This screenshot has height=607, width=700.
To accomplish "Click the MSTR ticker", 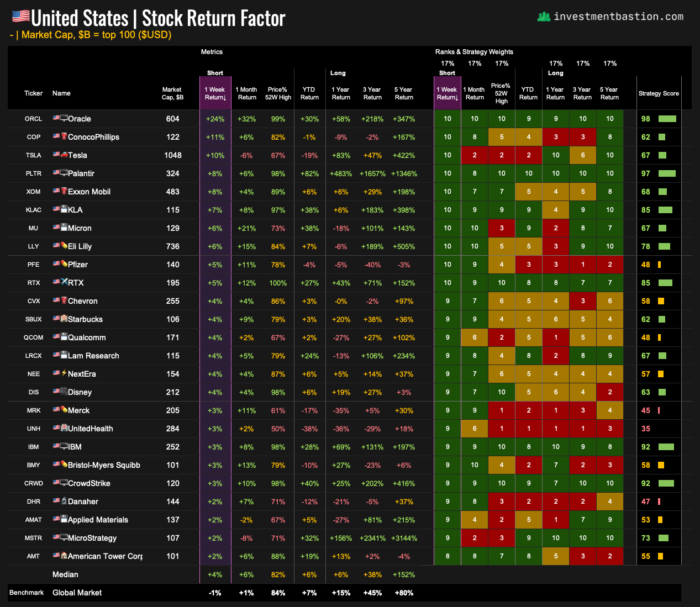I will [34, 538].
